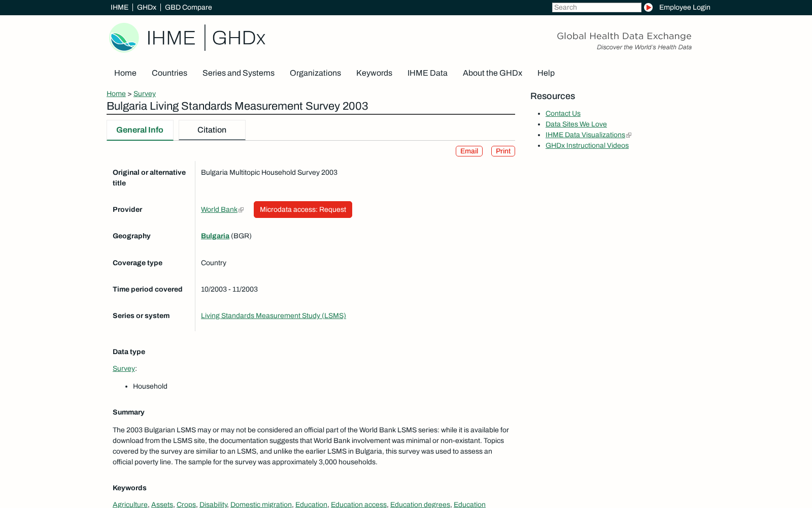Screen dimensions: 812x508
Task: Click the Education access keyword link
Action: tap(359, 504)
